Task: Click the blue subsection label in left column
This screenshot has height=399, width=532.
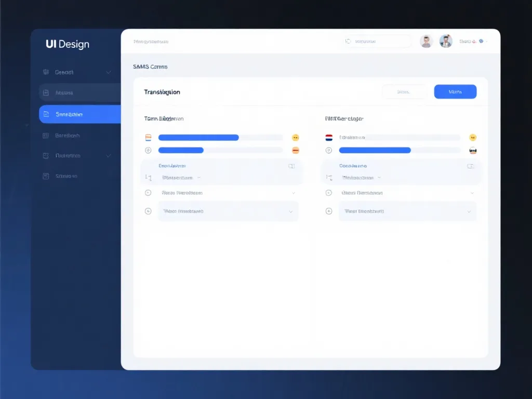Action: [x=172, y=166]
